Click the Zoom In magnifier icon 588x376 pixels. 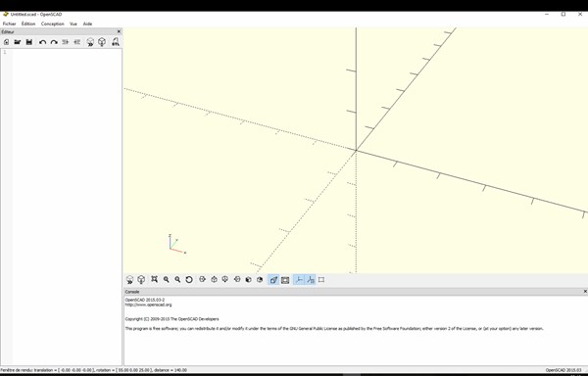tap(167, 279)
